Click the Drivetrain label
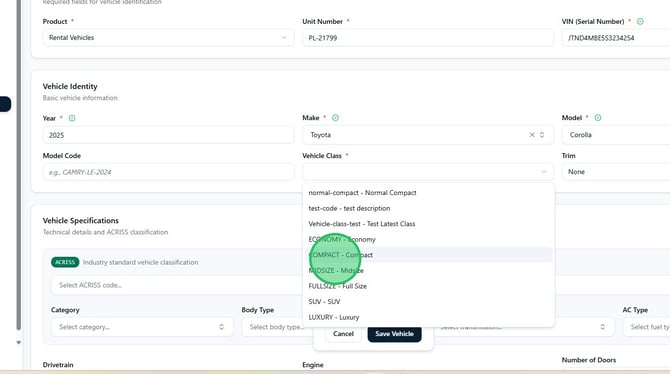Screen dimensions: 670x374 (x=58, y=365)
